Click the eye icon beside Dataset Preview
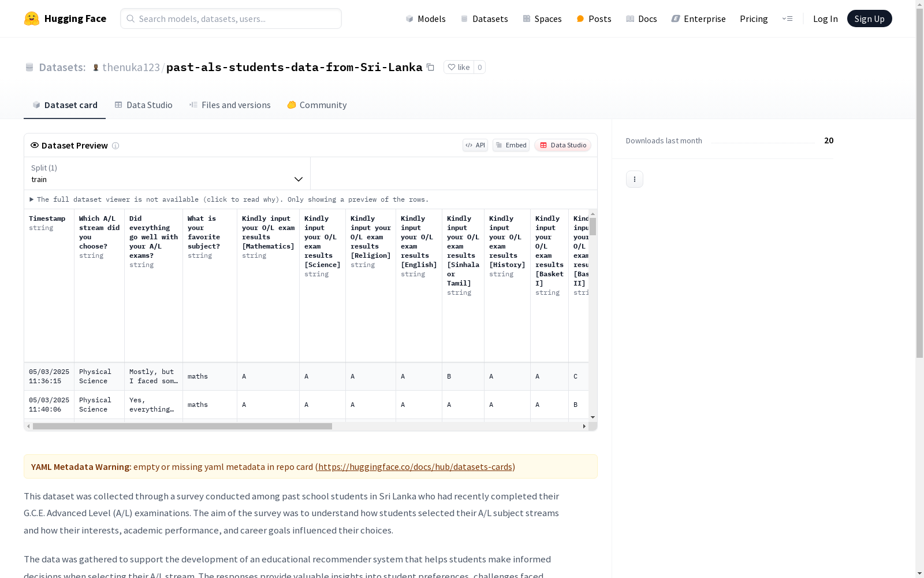The width and height of the screenshot is (924, 578). click(35, 145)
